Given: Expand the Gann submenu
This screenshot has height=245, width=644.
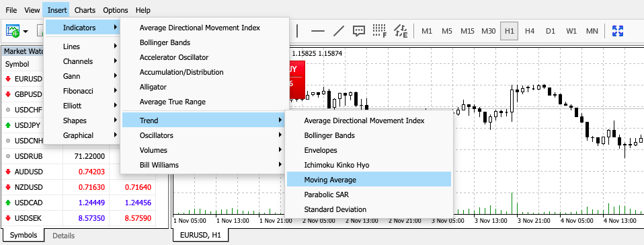Looking at the screenshot, I should pos(83,76).
